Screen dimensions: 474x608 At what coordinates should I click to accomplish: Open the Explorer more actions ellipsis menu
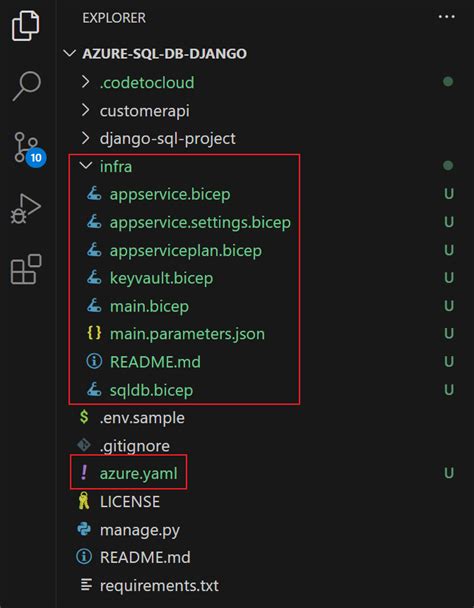coord(446,17)
